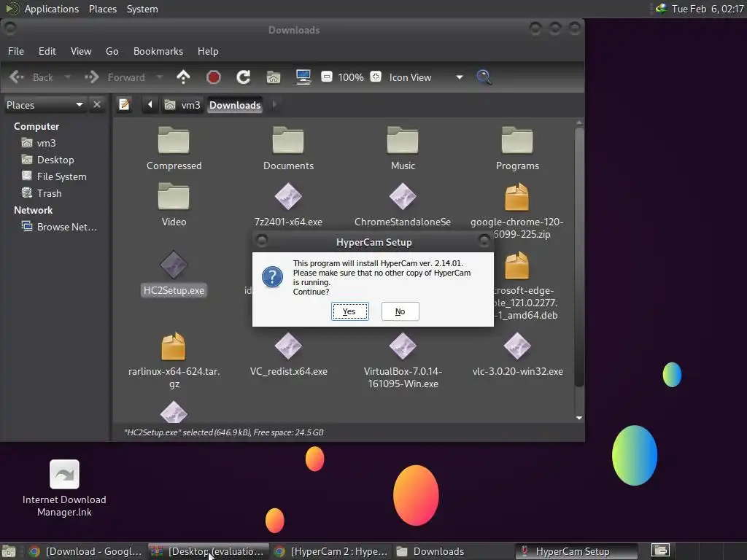
Task: Click No in HyperCam Setup dialog
Action: coord(400,311)
